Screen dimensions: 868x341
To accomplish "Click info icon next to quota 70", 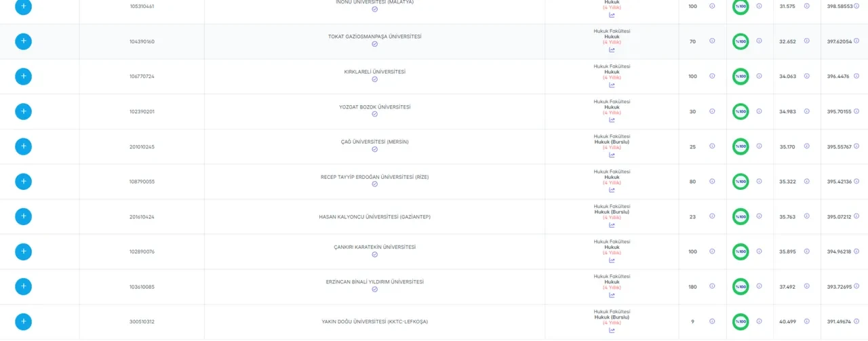I will tap(712, 41).
